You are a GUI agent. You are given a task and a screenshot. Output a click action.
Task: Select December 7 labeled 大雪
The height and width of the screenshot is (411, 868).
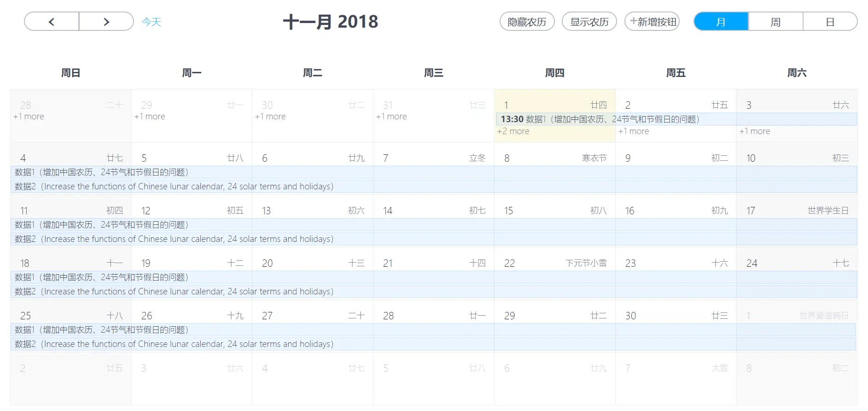click(x=628, y=369)
